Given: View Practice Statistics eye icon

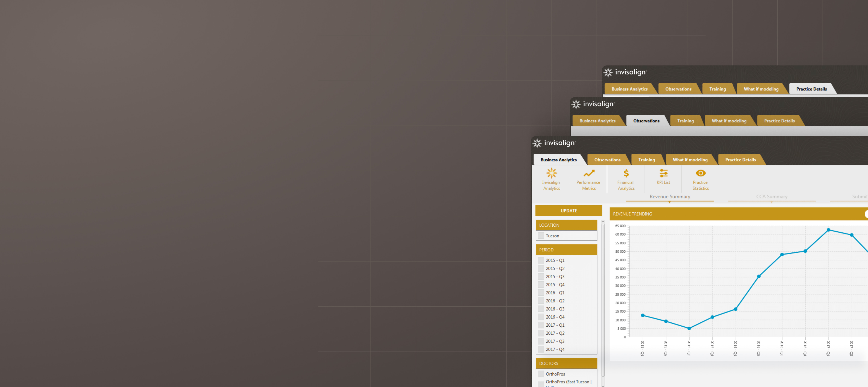Looking at the screenshot, I should coord(701,173).
